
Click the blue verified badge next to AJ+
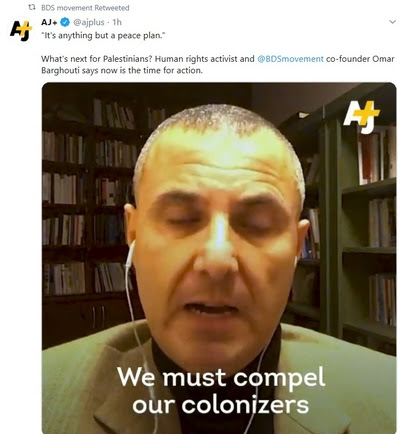[x=65, y=22]
